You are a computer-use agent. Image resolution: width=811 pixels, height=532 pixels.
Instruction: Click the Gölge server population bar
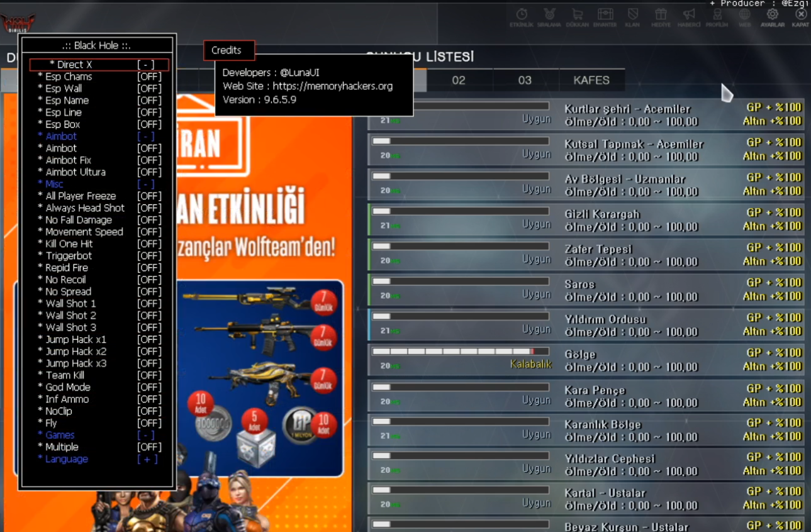tap(461, 352)
